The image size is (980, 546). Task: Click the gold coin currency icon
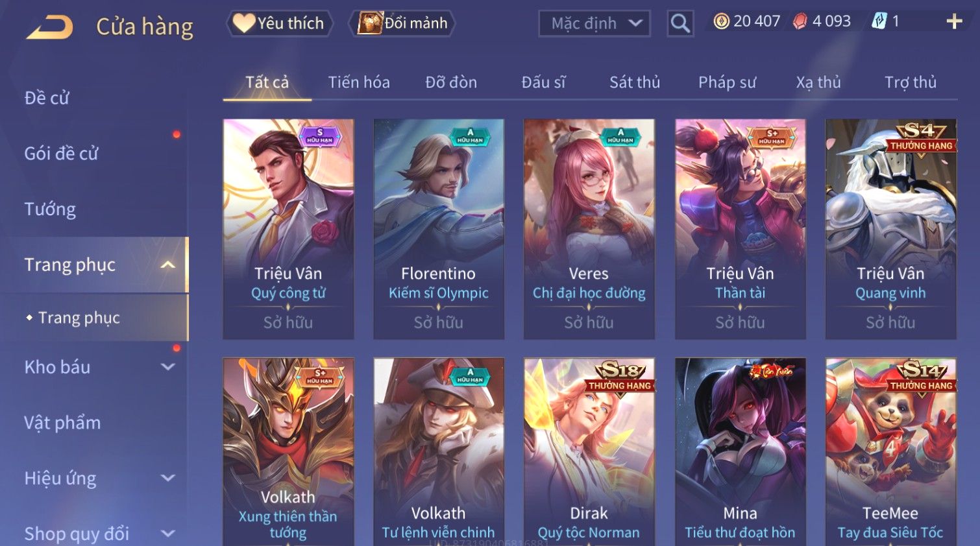tap(721, 21)
